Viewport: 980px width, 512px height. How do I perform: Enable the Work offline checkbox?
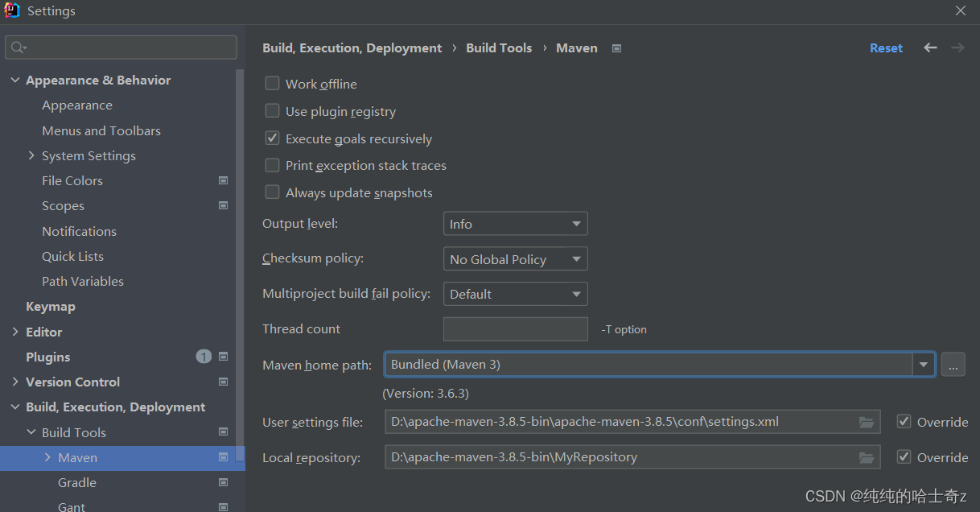(x=272, y=84)
